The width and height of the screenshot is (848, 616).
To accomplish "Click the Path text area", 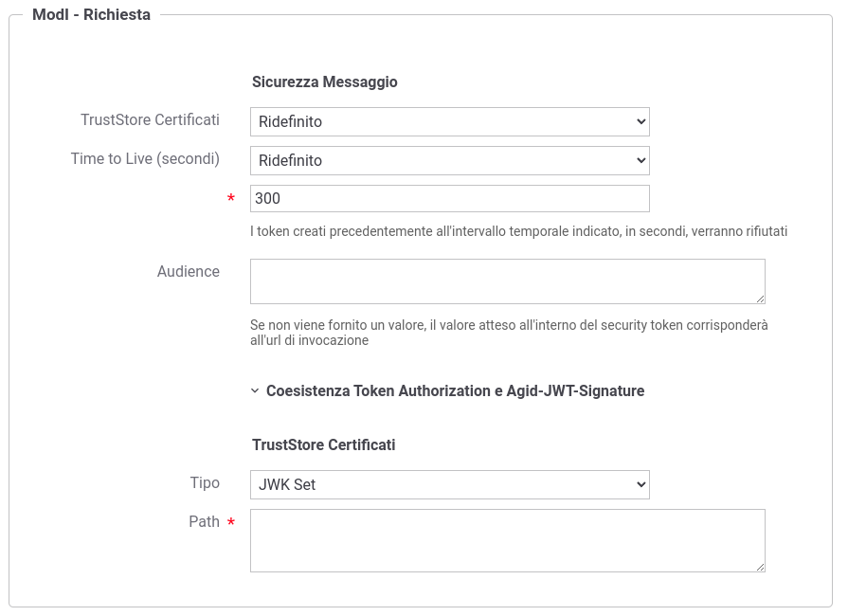I will (x=507, y=540).
